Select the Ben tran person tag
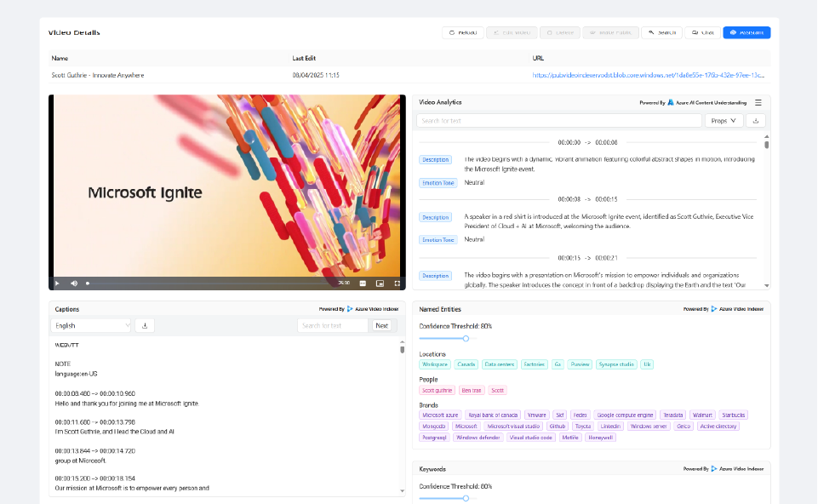Image resolution: width=818 pixels, height=504 pixels. 472,390
